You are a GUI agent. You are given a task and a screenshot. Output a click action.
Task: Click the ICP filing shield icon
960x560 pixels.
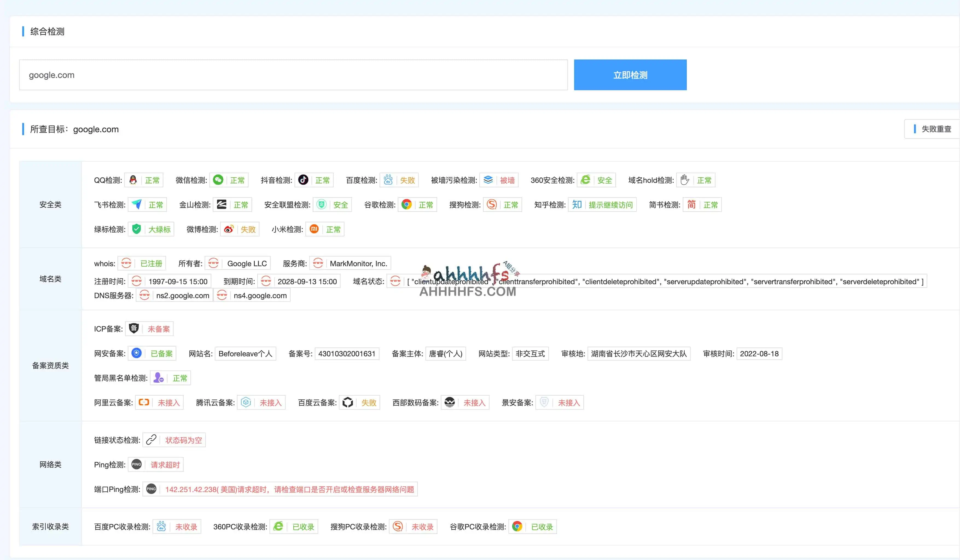coord(134,328)
